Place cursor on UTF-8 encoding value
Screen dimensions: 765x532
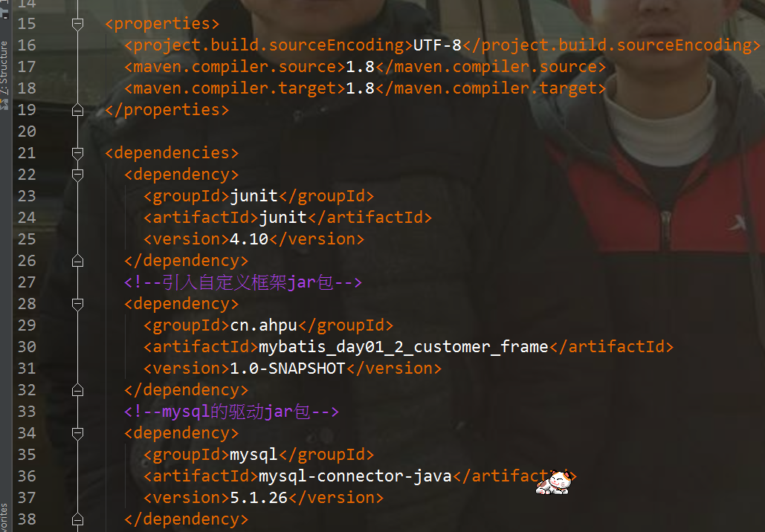point(437,45)
